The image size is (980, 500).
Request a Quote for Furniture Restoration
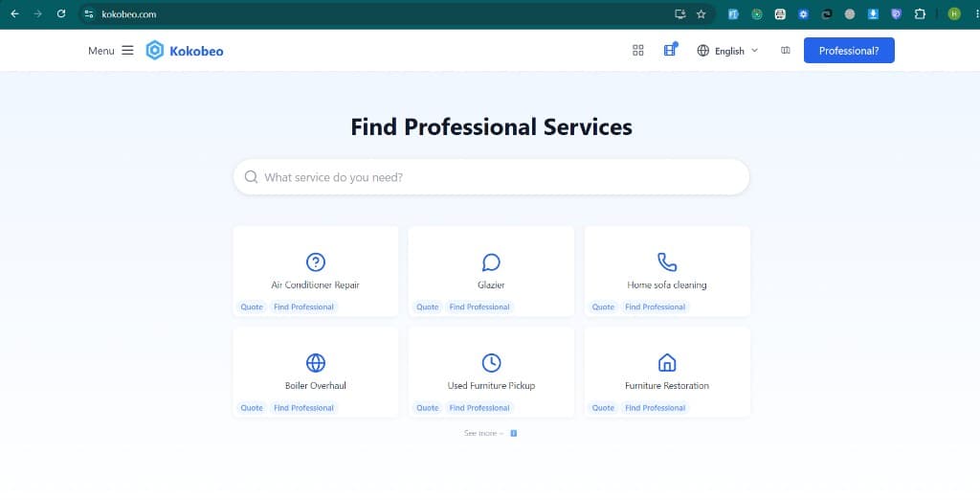click(603, 408)
